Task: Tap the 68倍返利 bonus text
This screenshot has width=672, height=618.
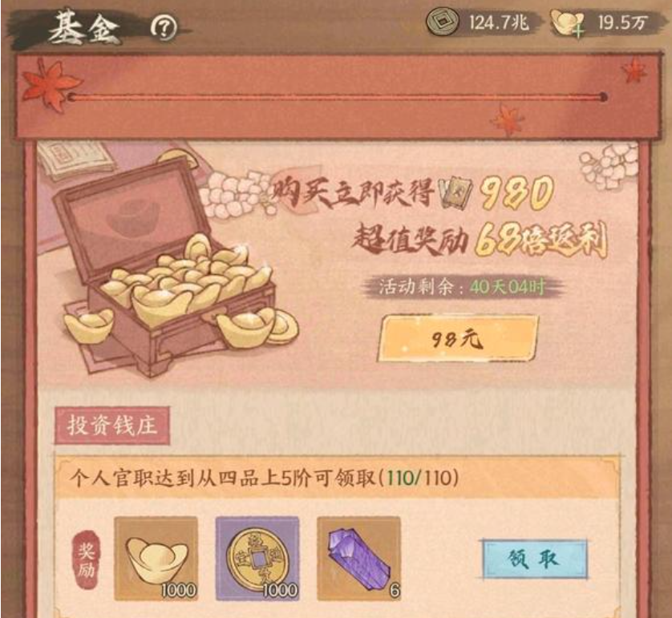Action: tap(540, 240)
